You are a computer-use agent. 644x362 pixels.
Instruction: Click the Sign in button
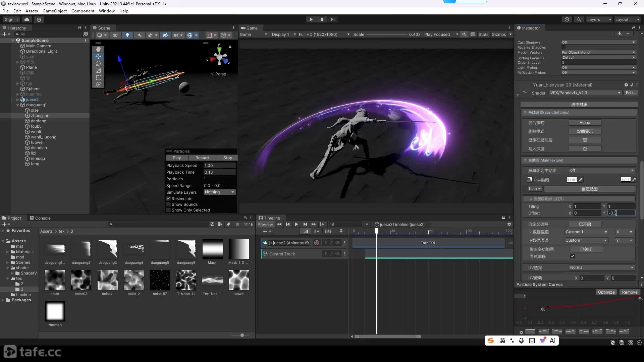(x=11, y=19)
